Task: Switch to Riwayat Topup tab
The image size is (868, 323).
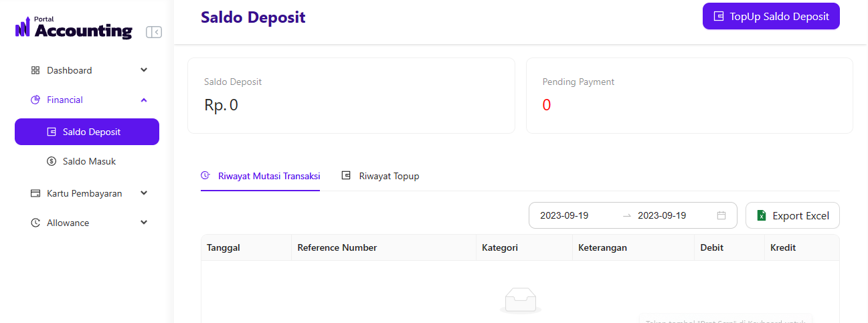Action: click(x=380, y=176)
